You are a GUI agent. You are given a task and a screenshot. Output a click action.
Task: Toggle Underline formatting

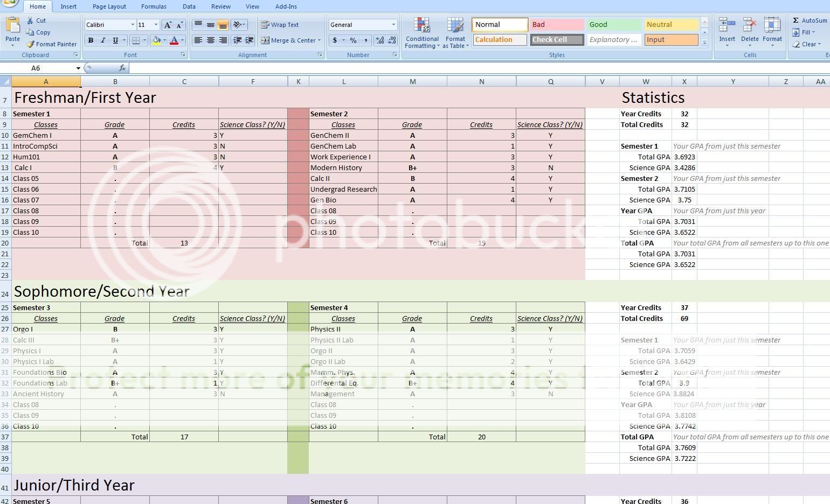[x=115, y=40]
